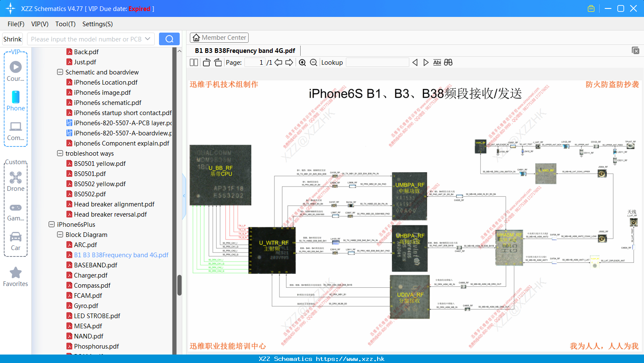Select the Computer category icon
This screenshot has height=363, width=644.
tap(16, 131)
